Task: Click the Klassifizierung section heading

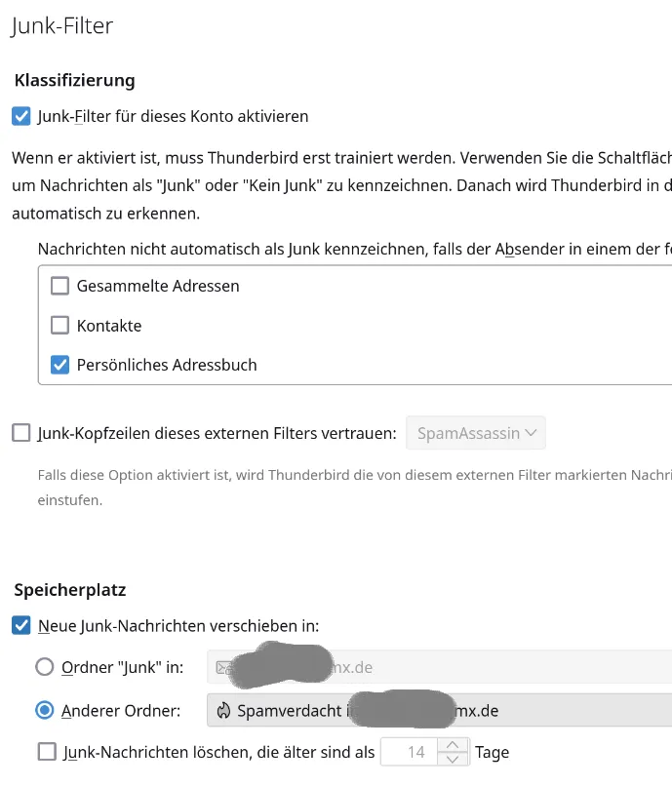Action: [x=75, y=80]
